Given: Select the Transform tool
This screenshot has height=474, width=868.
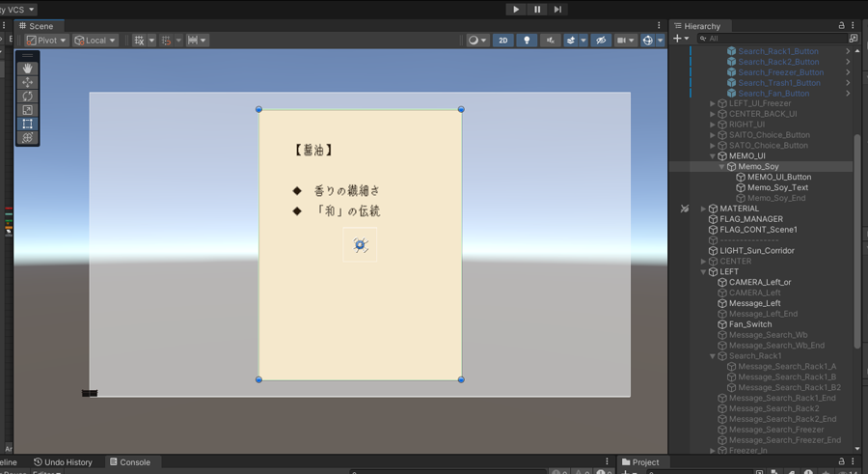Looking at the screenshot, I should point(27,138).
